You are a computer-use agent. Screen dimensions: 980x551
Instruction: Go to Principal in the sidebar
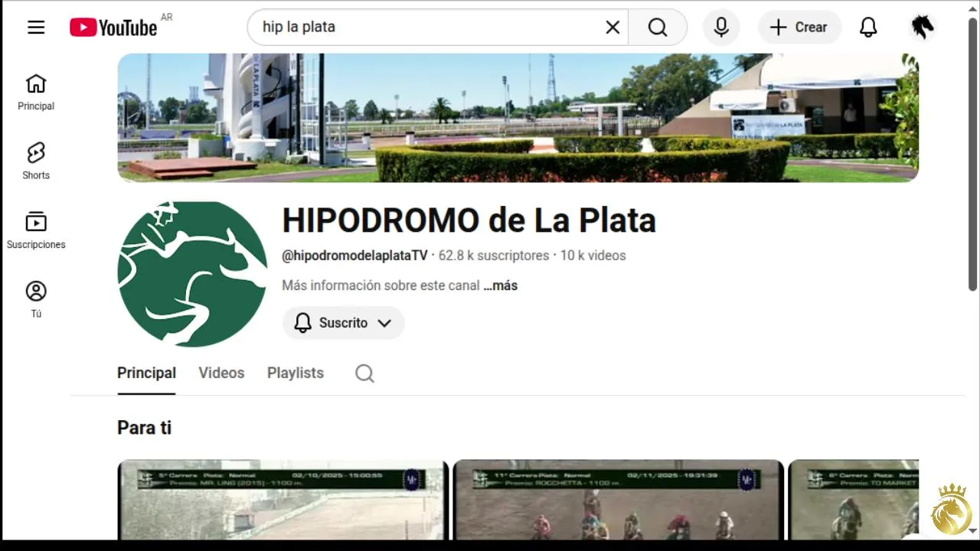point(36,93)
